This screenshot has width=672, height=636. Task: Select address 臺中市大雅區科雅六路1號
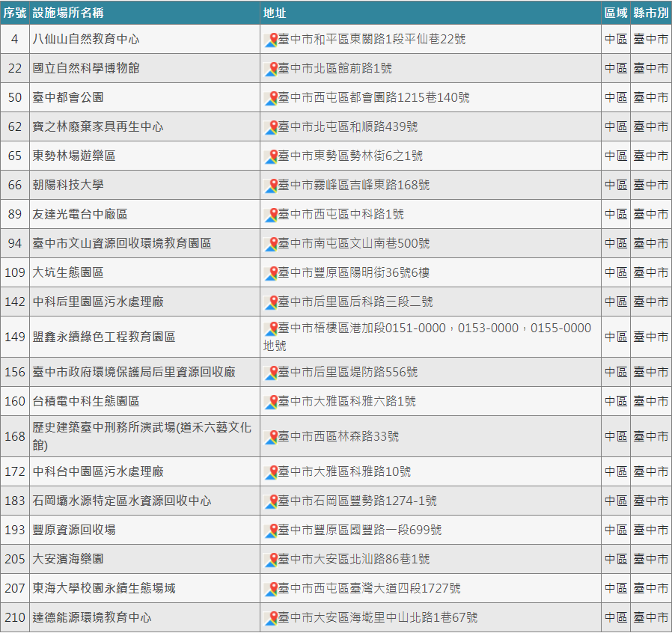(x=346, y=401)
